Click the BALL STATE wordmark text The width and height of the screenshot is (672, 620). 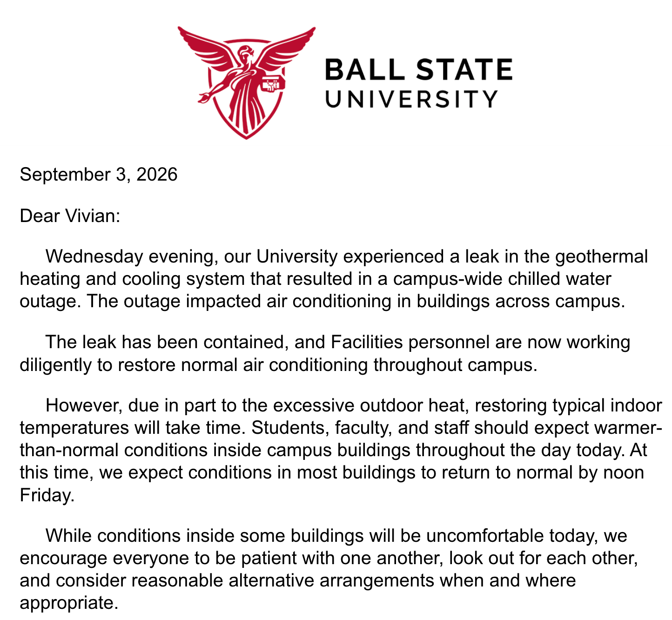[418, 70]
